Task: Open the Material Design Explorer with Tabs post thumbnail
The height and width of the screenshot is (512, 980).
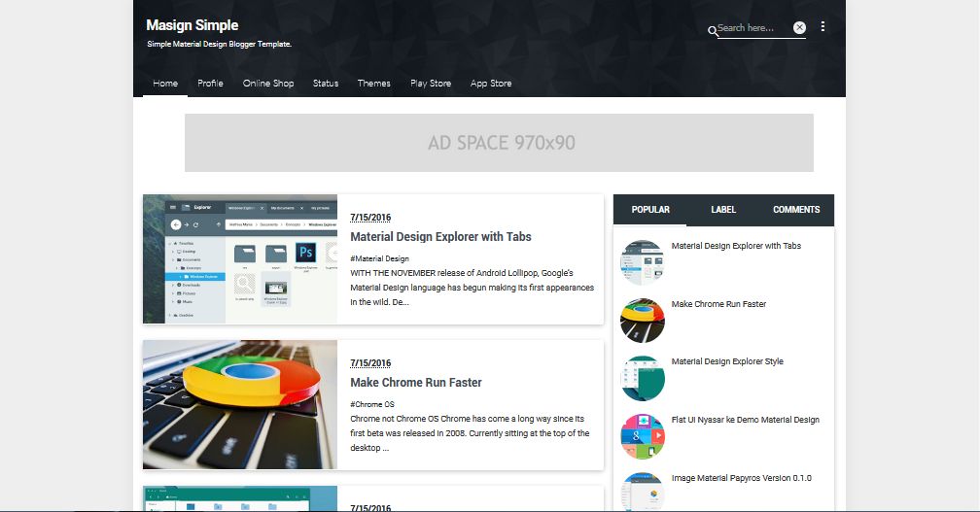Action: 240,258
